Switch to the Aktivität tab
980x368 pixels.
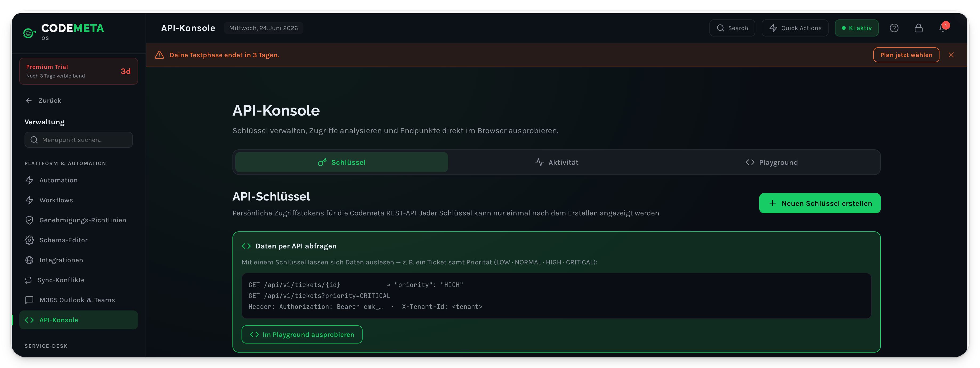pos(557,162)
